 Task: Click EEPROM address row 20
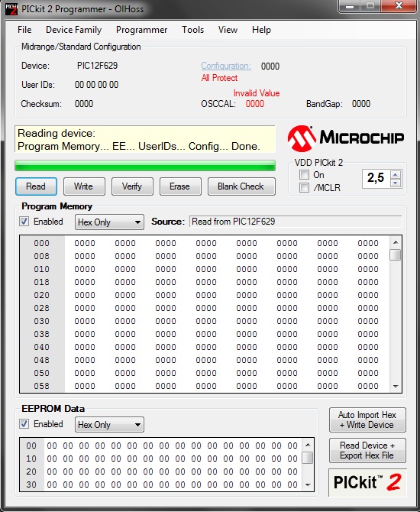(31, 471)
